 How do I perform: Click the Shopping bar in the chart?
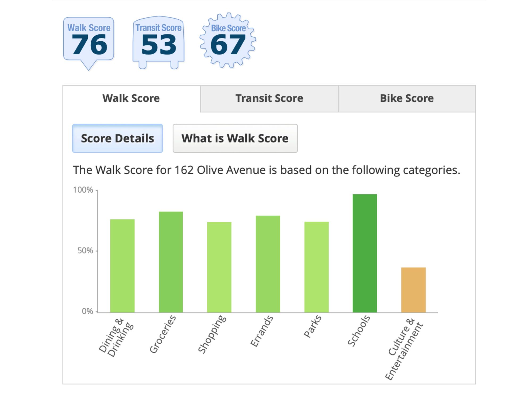[x=219, y=267]
